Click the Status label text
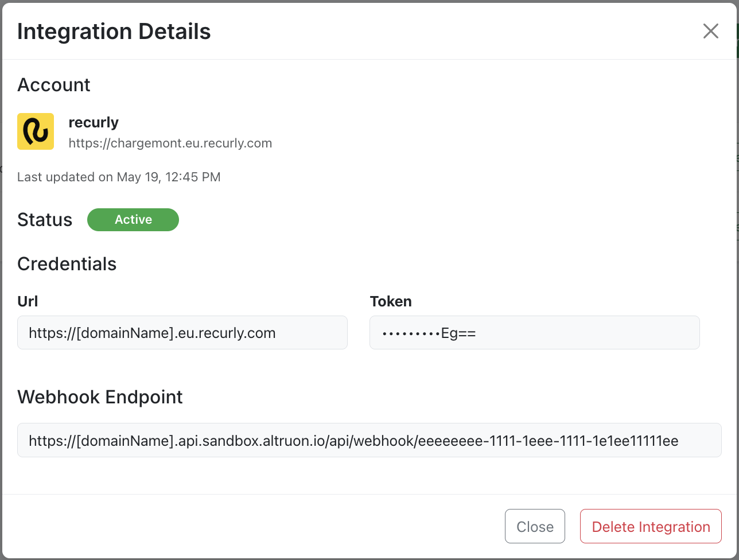The image size is (739, 560). point(45,219)
